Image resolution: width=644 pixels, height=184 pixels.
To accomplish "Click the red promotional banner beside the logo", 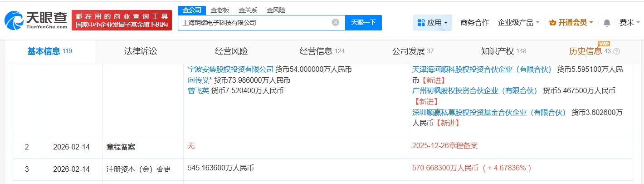I will 122,20.
